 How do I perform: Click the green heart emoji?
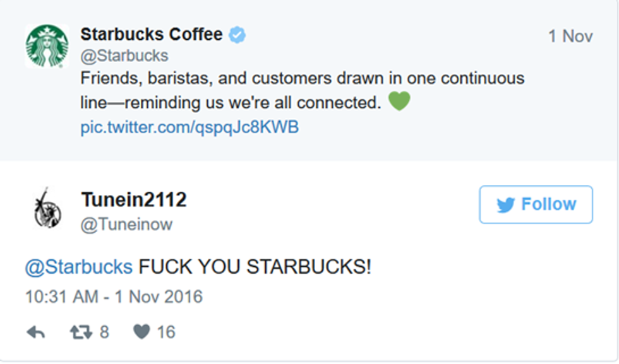coord(399,101)
